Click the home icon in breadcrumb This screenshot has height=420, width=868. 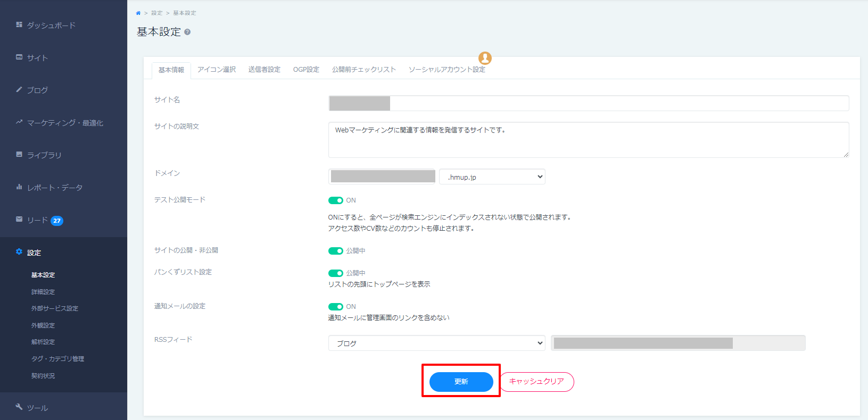click(x=138, y=13)
